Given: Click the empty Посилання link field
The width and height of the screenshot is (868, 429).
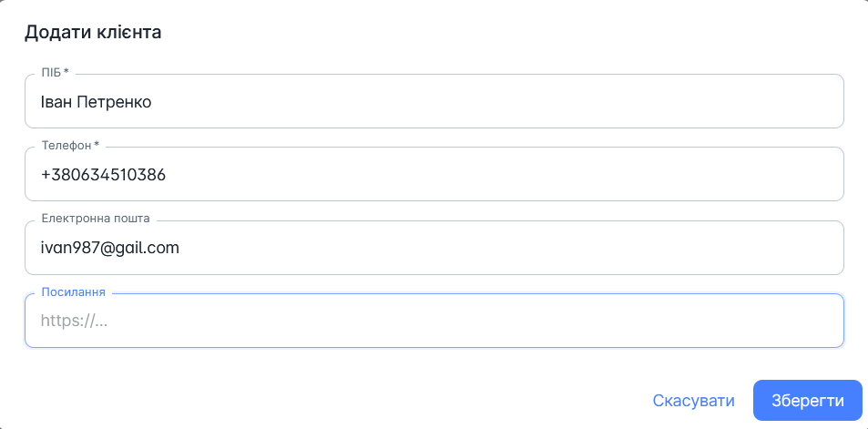Looking at the screenshot, I should point(434,321).
